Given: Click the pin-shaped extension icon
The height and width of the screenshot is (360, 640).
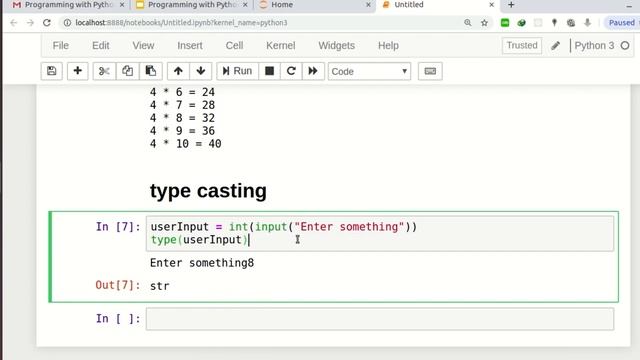Looking at the screenshot, I should pyautogui.click(x=554, y=23).
